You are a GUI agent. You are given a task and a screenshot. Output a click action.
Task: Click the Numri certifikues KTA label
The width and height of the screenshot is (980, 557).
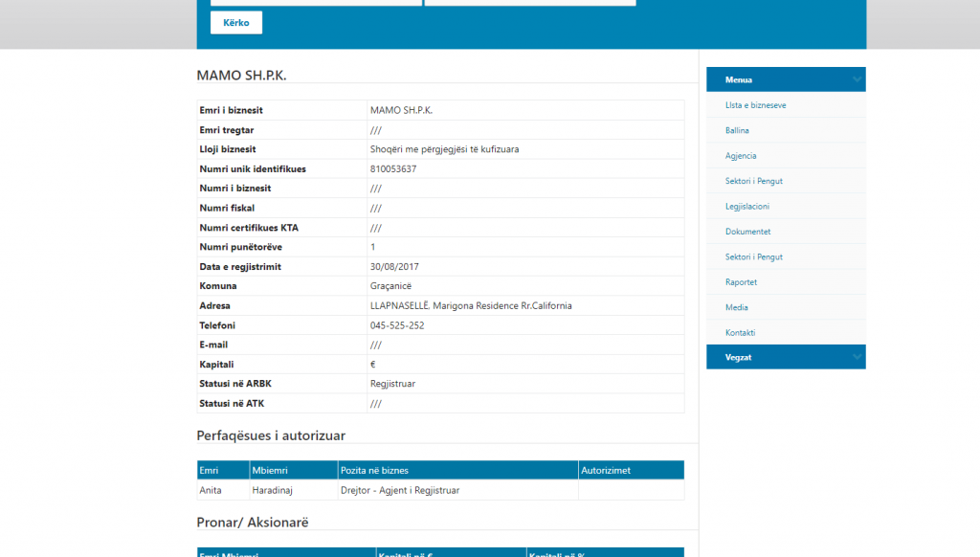pos(249,228)
